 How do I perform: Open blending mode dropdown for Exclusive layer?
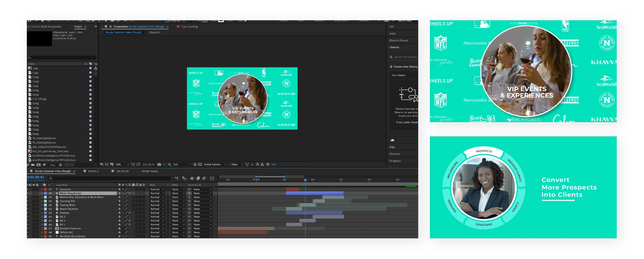[x=157, y=189]
